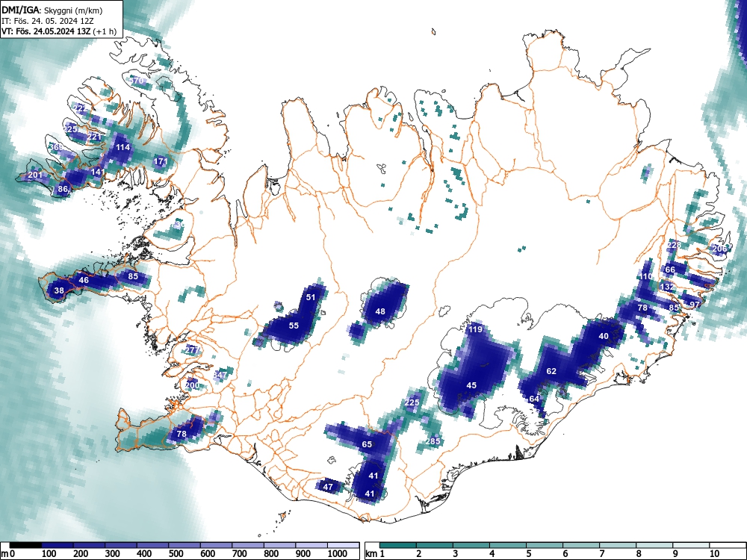747x560 pixels.
Task: Click the '65' visibility value
Action: [x=367, y=444]
